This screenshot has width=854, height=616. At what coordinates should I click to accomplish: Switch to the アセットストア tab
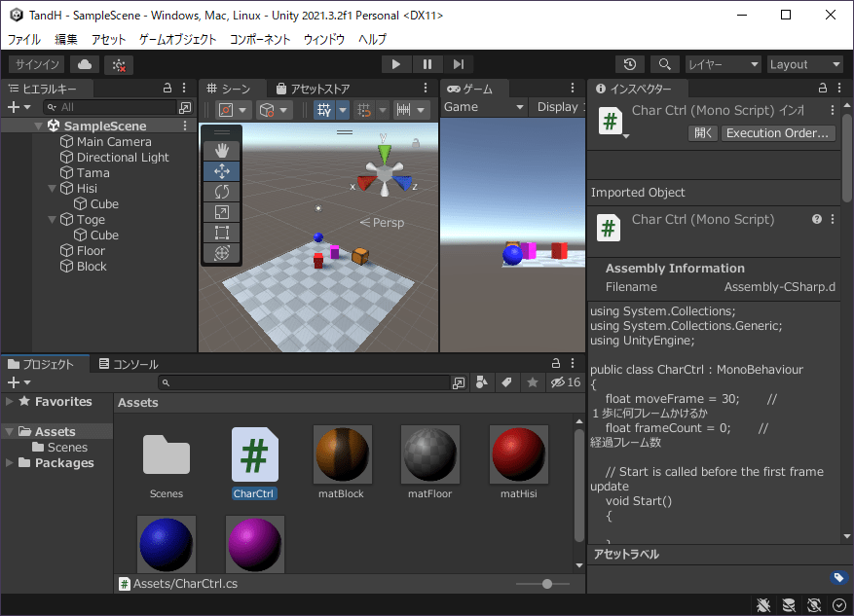[314, 89]
